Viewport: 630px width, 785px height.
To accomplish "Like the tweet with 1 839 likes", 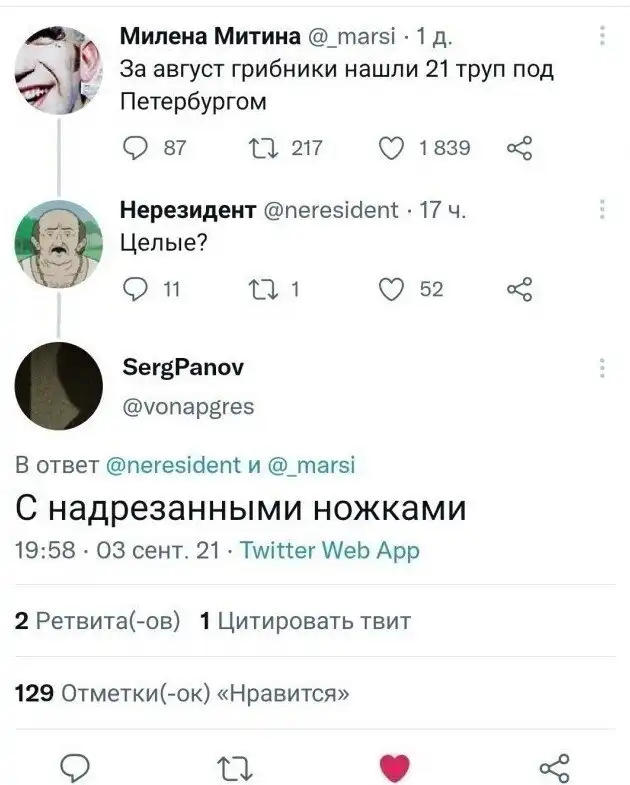I will click(391, 148).
